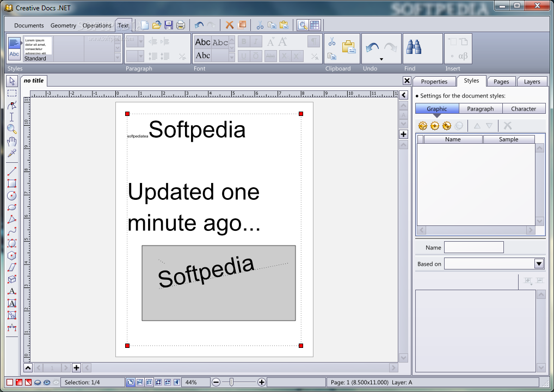554x392 pixels.
Task: Show Character document styles
Action: tap(524, 108)
